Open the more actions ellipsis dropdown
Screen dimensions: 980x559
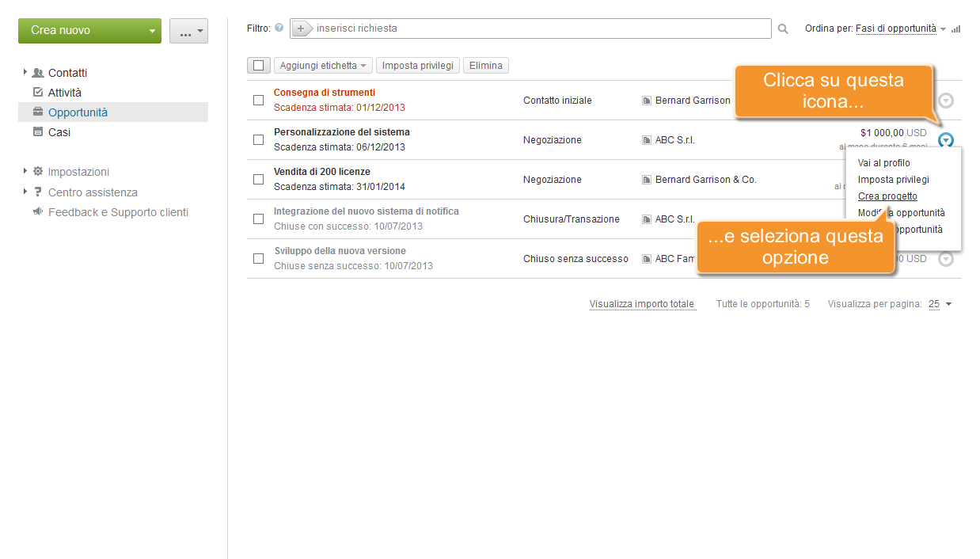tap(188, 31)
